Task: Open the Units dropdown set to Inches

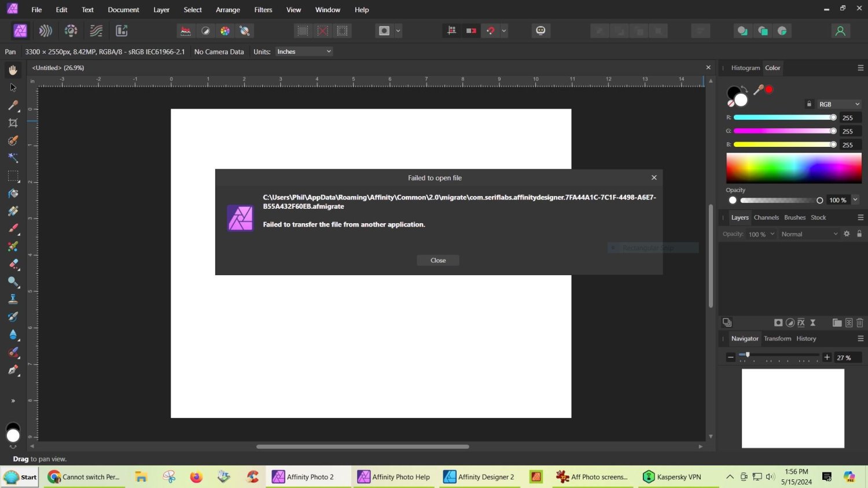Action: click(x=303, y=51)
